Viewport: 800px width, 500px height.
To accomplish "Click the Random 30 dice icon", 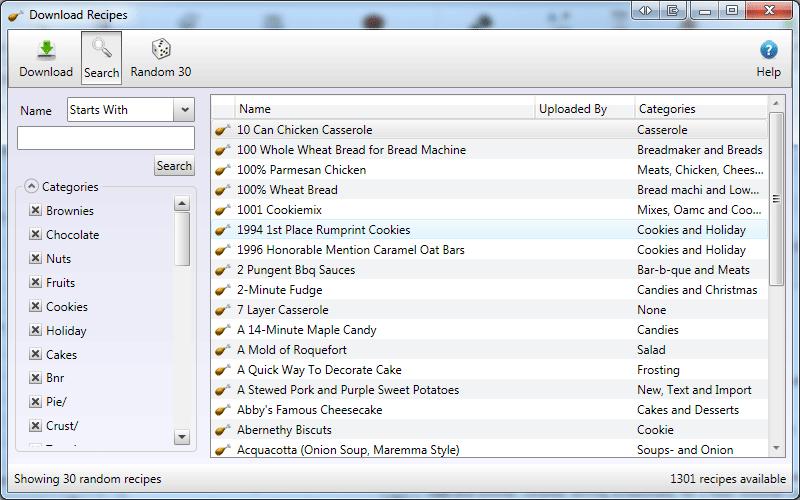I will 161,49.
